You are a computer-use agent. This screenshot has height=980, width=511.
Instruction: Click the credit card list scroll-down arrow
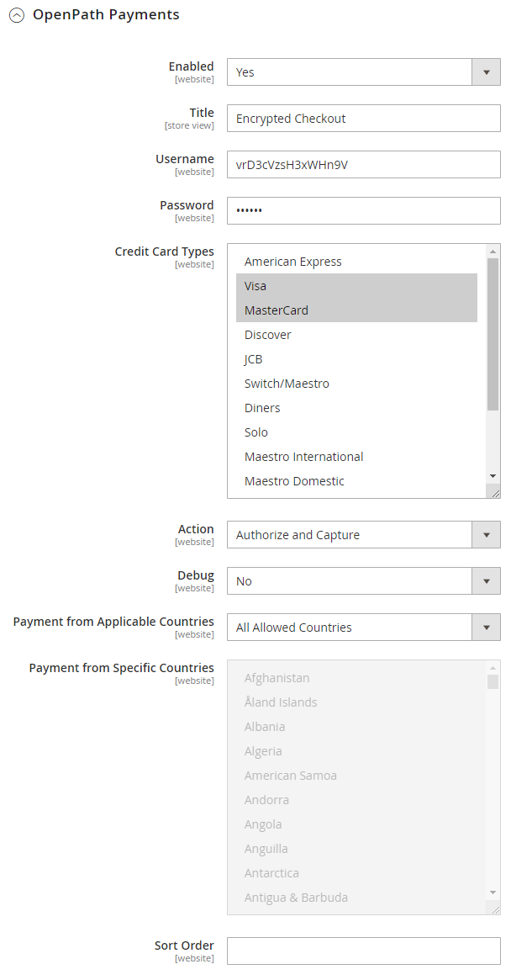pos(493,476)
